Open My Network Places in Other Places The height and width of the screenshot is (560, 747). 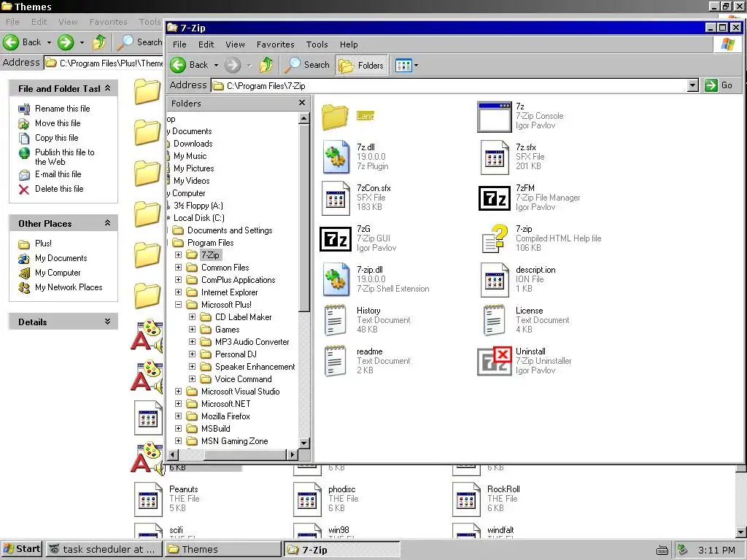pyautogui.click(x=69, y=287)
